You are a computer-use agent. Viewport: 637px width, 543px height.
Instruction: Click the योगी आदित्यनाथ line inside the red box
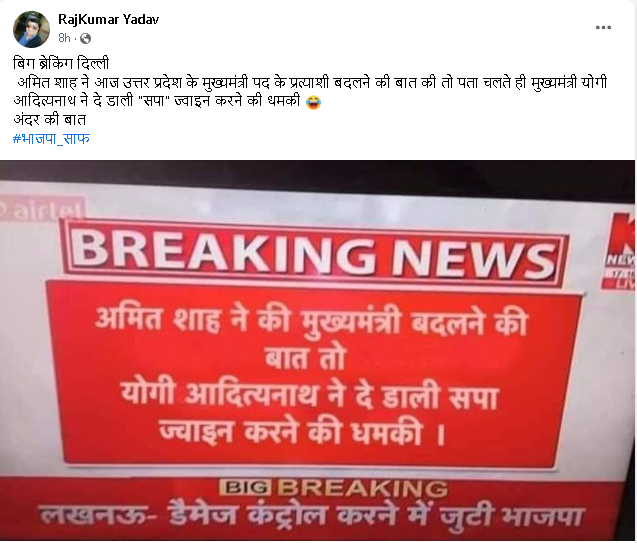pos(309,396)
